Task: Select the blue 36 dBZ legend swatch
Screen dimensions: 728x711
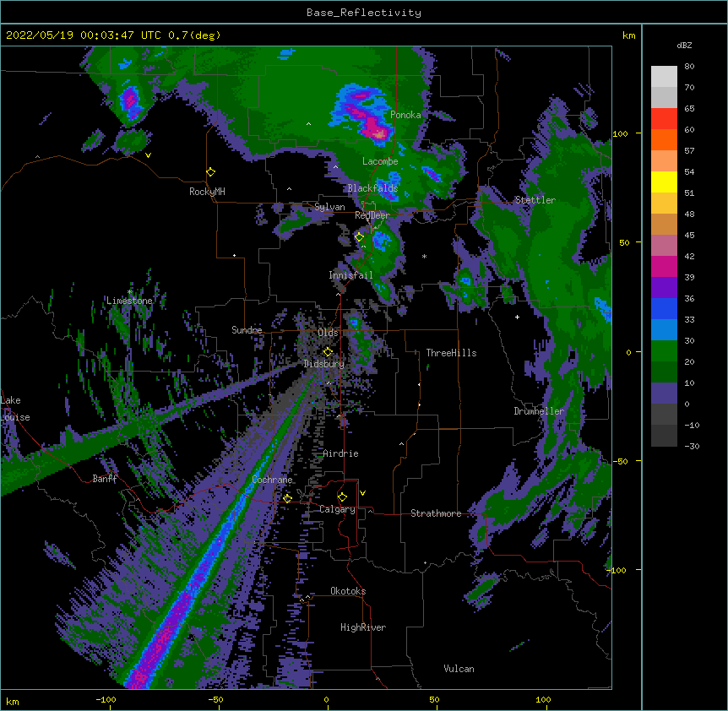Action: (x=664, y=308)
